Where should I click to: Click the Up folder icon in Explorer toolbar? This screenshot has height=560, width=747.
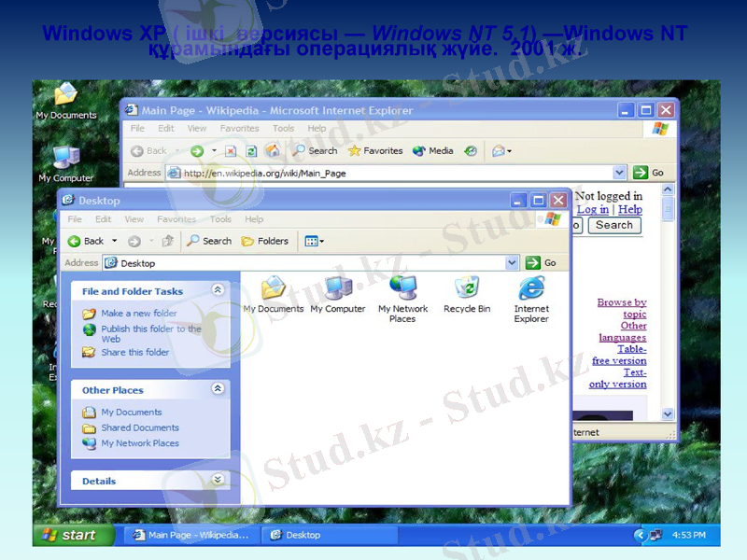coord(167,241)
